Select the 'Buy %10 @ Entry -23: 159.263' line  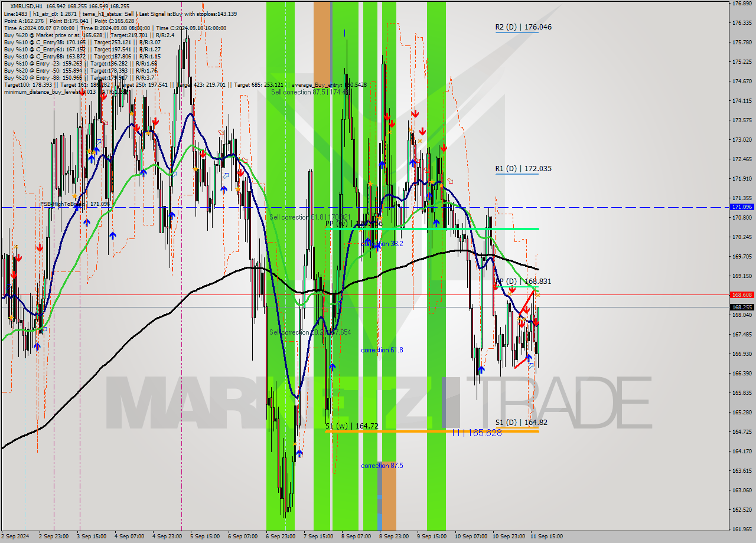(80, 63)
